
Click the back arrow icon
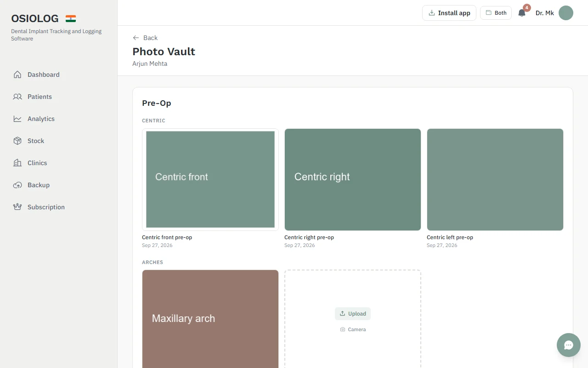pyautogui.click(x=136, y=38)
